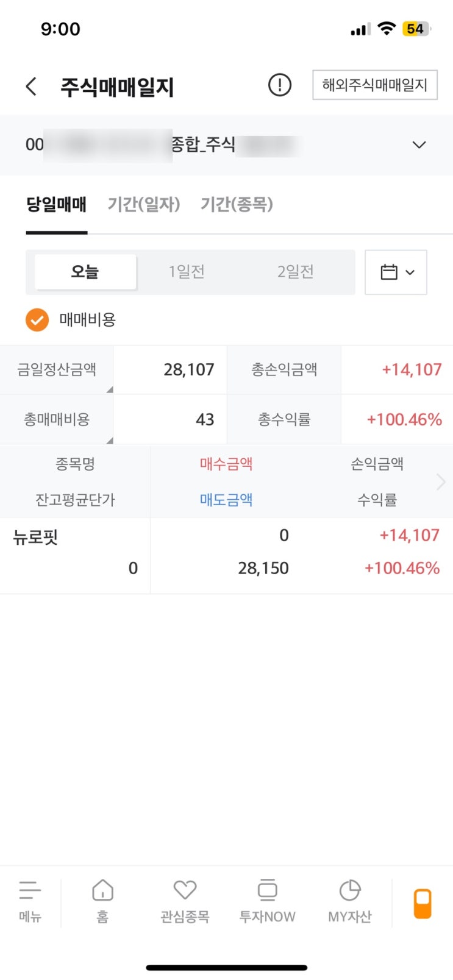The height and width of the screenshot is (980, 453).
Task: Tap the orange phone icon
Action: (423, 903)
